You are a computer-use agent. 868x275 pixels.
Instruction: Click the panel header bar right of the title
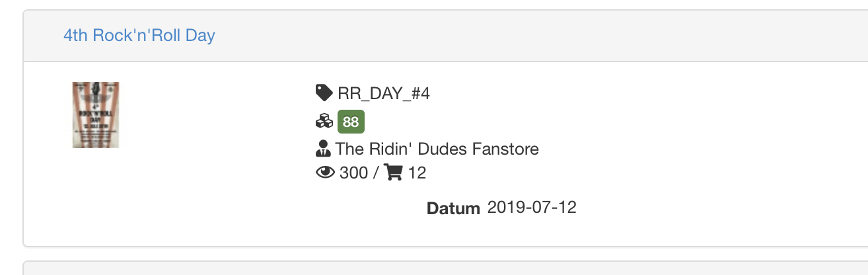(528, 36)
